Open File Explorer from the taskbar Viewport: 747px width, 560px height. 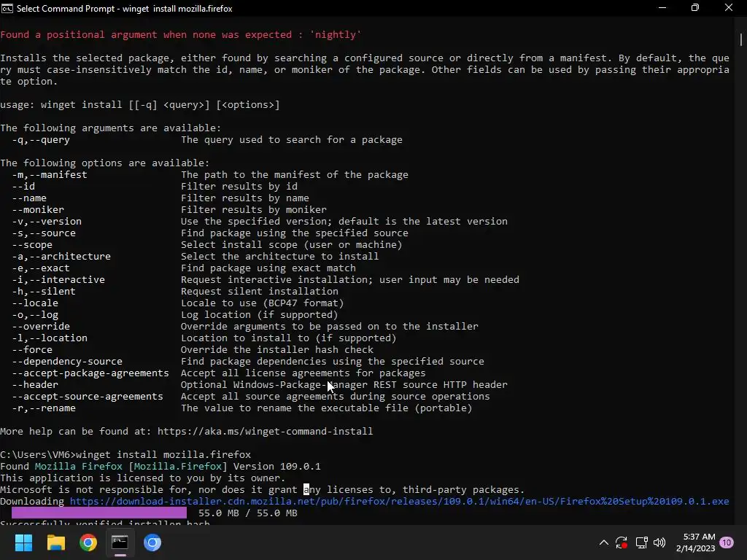coord(55,542)
